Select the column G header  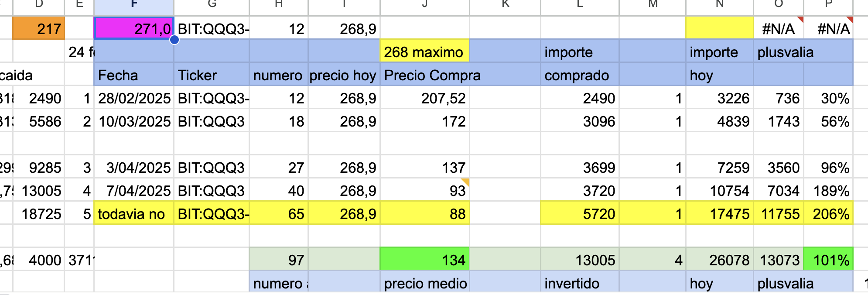click(212, 4)
